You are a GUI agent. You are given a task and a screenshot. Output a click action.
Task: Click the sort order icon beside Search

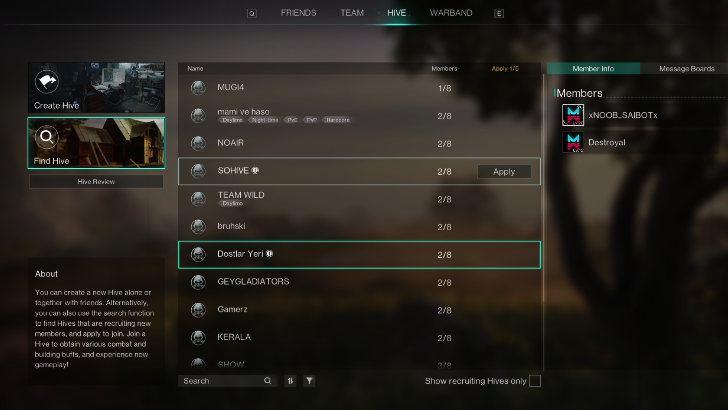290,381
